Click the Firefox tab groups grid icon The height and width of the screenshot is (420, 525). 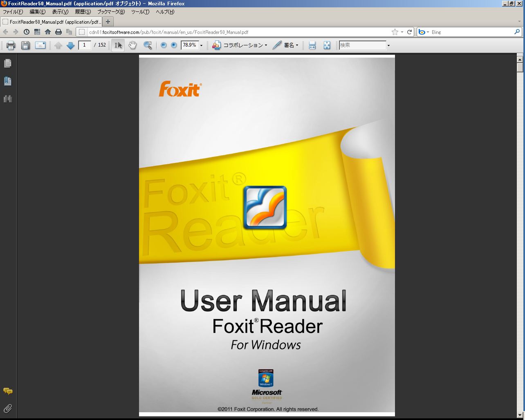37,32
